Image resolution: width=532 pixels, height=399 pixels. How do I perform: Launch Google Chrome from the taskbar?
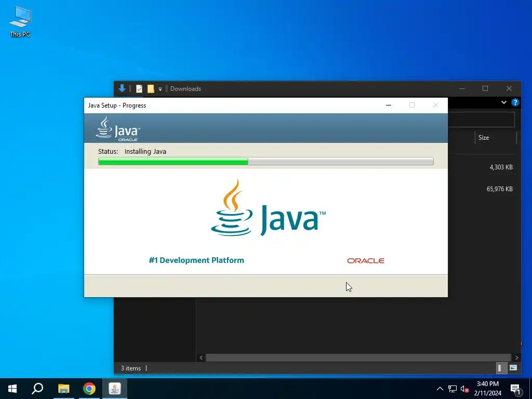(x=89, y=389)
